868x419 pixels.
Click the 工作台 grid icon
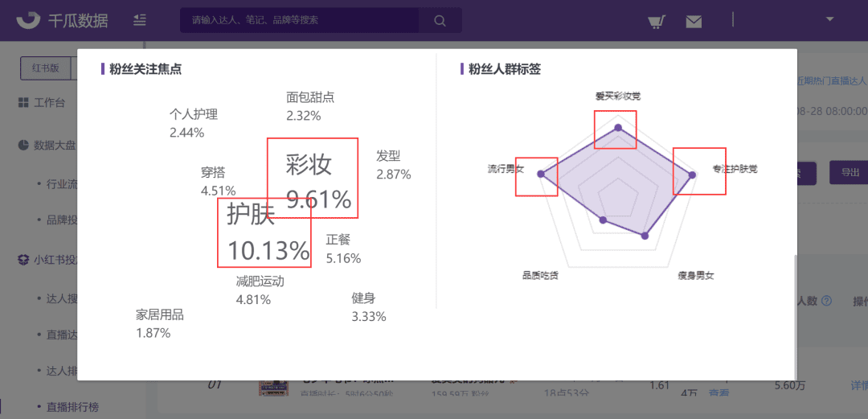point(23,102)
